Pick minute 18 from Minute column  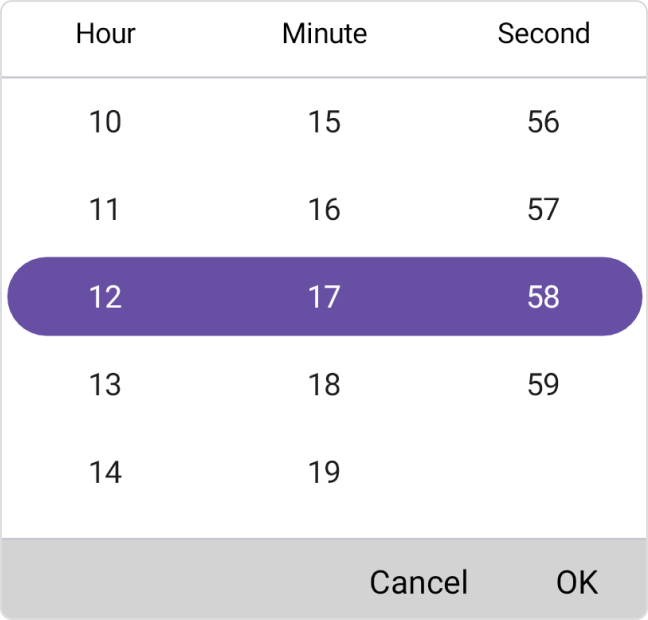[324, 384]
